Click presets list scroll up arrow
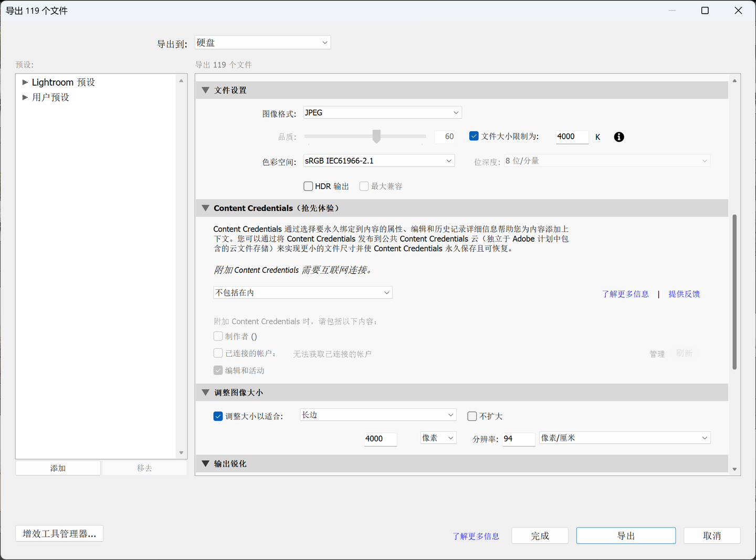The image size is (756, 560). point(181,80)
